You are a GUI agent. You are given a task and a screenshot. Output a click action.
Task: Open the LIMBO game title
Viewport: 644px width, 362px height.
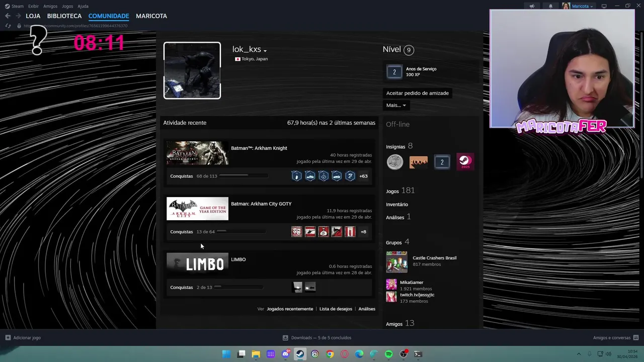click(x=238, y=259)
